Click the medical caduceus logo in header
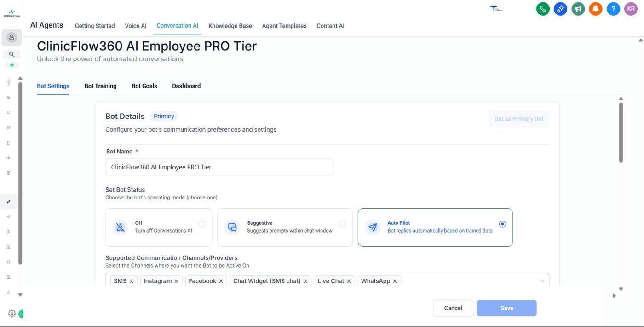Screen dimensions: 644x327 click(496, 9)
